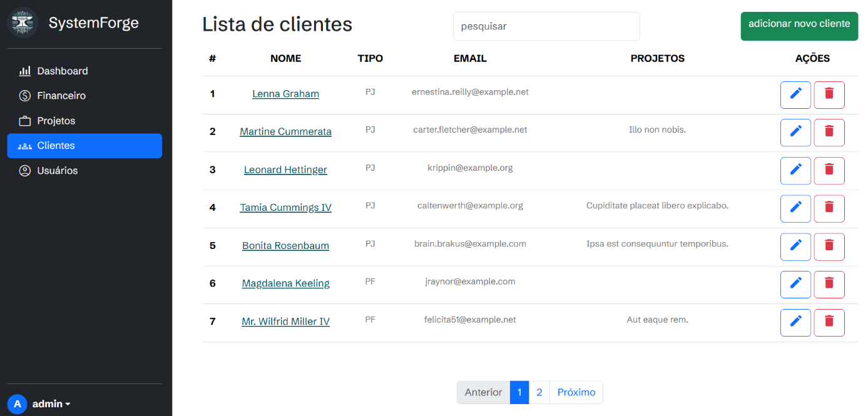The height and width of the screenshot is (416, 868).
Task: Click the pencil icon to edit Lenna Graham
Action: pyautogui.click(x=795, y=94)
